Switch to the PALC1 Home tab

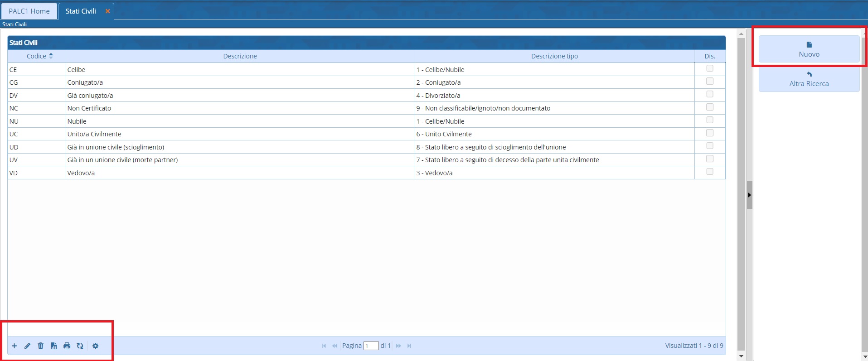point(29,11)
